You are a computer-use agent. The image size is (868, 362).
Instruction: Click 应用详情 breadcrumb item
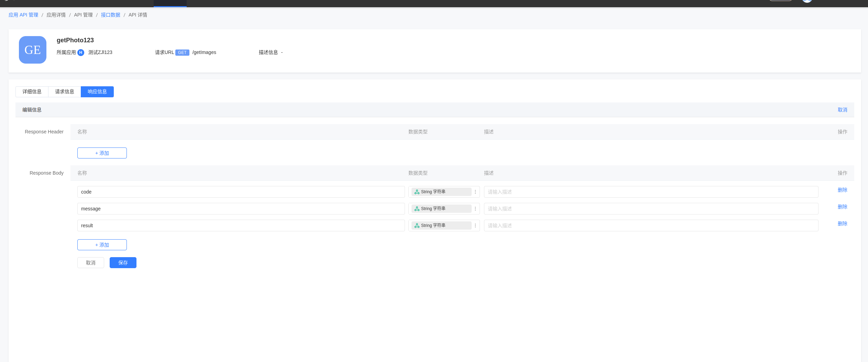[x=56, y=15]
